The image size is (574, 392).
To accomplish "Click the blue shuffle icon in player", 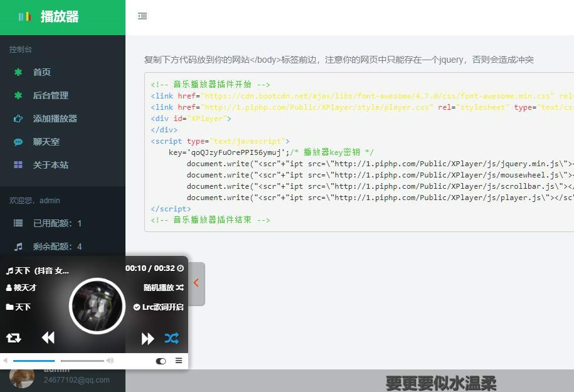I will click(172, 338).
